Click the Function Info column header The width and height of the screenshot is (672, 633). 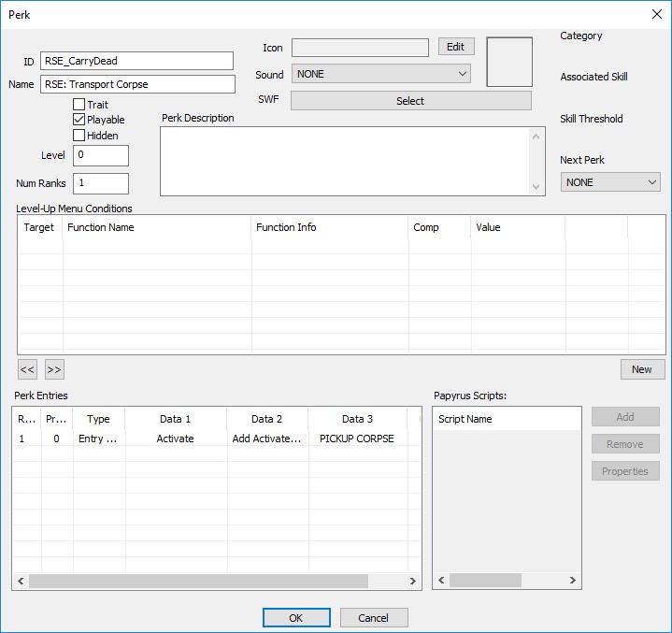pyautogui.click(x=330, y=227)
